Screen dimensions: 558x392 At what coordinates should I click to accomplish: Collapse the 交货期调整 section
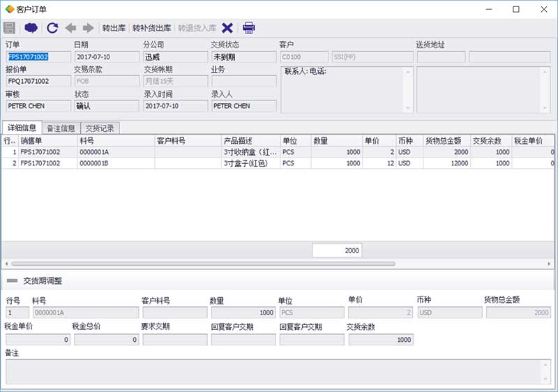[x=13, y=280]
